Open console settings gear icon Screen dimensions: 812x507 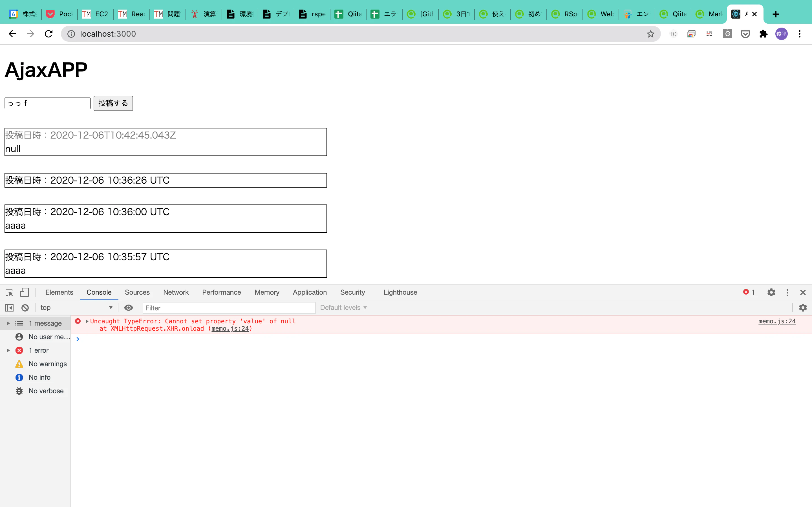[x=803, y=308]
